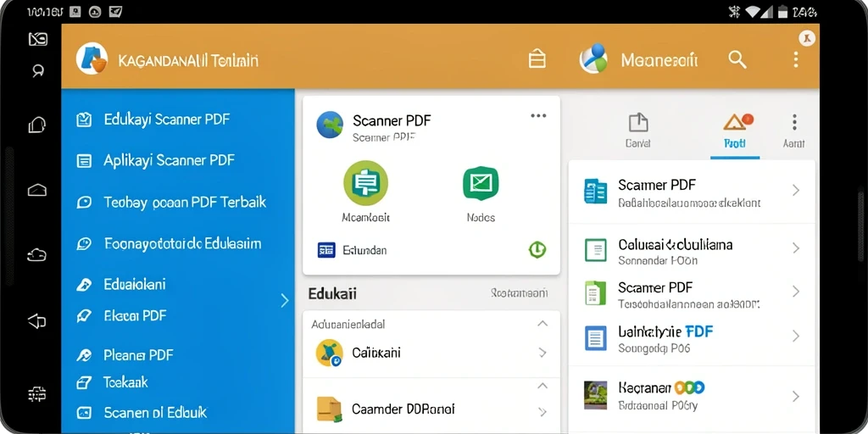Expand the blue sidebar using the chevron arrow

(x=285, y=301)
